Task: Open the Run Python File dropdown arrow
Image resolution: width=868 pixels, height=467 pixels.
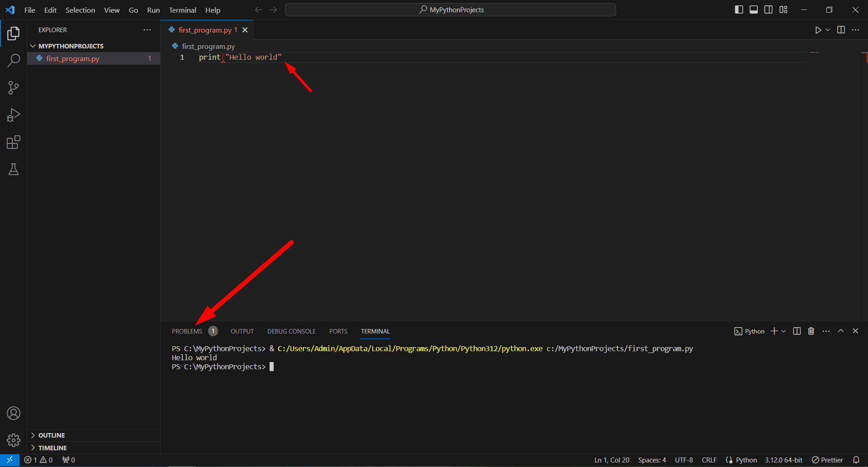Action: pos(827,30)
